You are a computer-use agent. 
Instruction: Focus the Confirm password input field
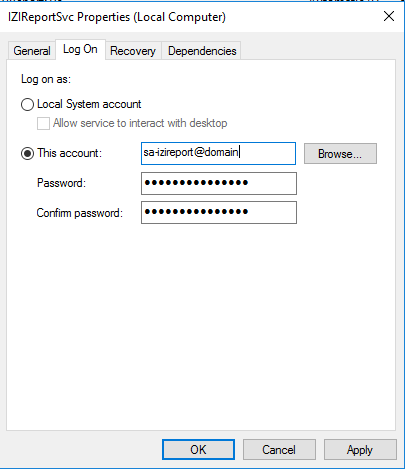click(x=219, y=212)
